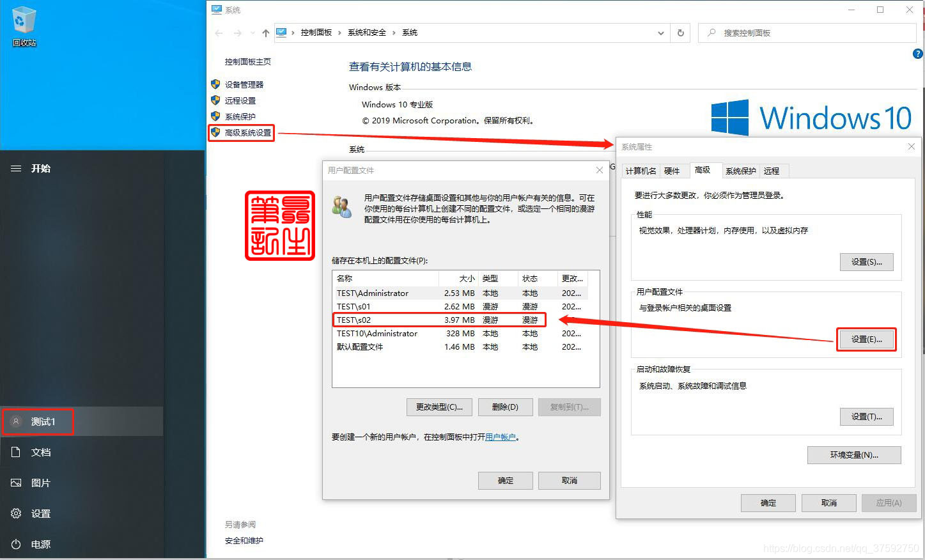Screen dimensions: 925x560
Task: Open 图片 from the Start menu
Action: point(82,483)
